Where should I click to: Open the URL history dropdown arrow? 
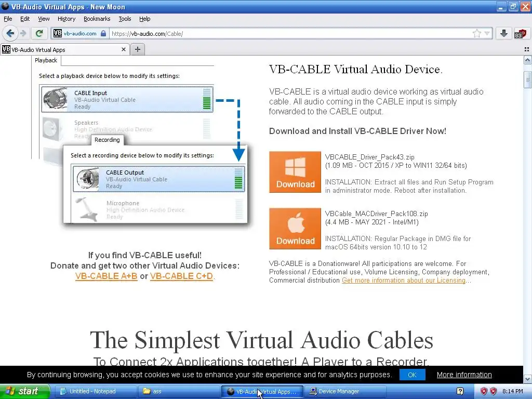[x=487, y=33]
